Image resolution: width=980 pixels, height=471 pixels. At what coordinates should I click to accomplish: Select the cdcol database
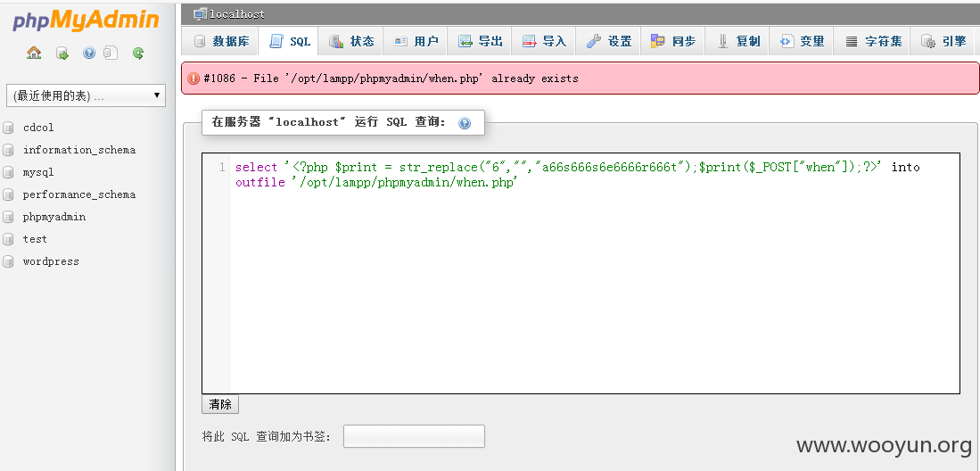coord(38,128)
